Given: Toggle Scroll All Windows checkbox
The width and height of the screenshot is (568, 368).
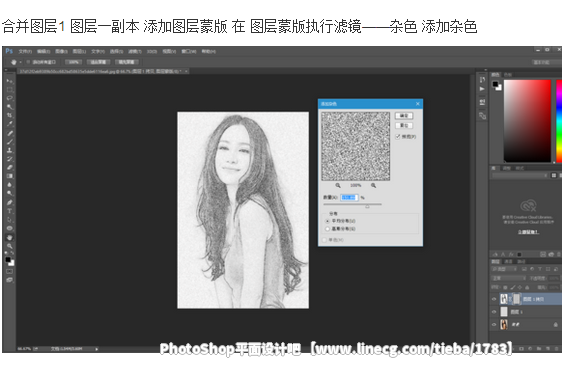Looking at the screenshot, I should [x=28, y=62].
